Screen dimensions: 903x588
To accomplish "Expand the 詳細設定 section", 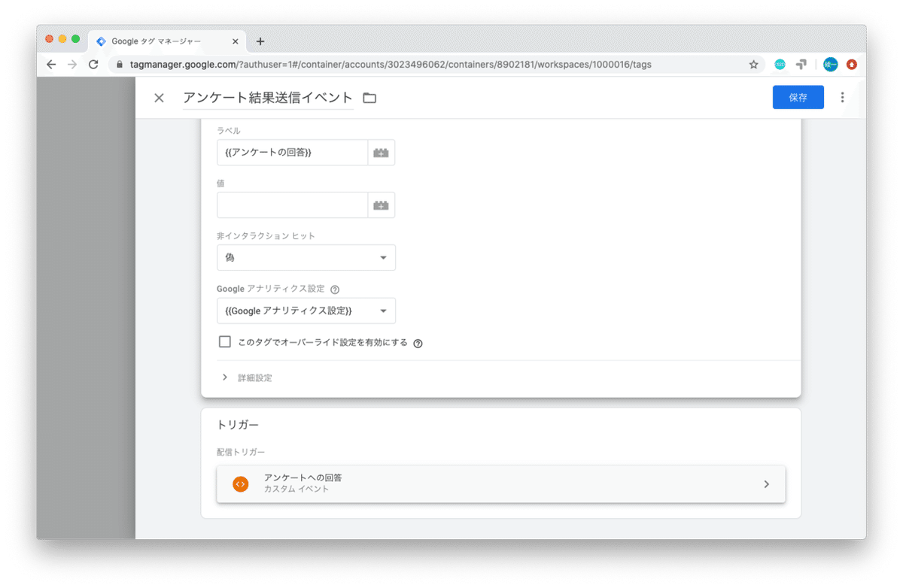I will pos(248,377).
